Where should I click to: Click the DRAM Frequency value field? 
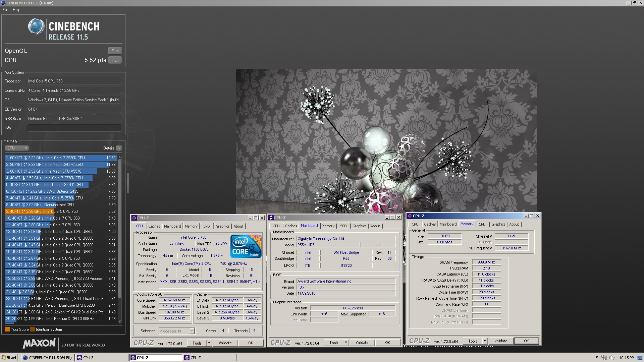pos(486,262)
